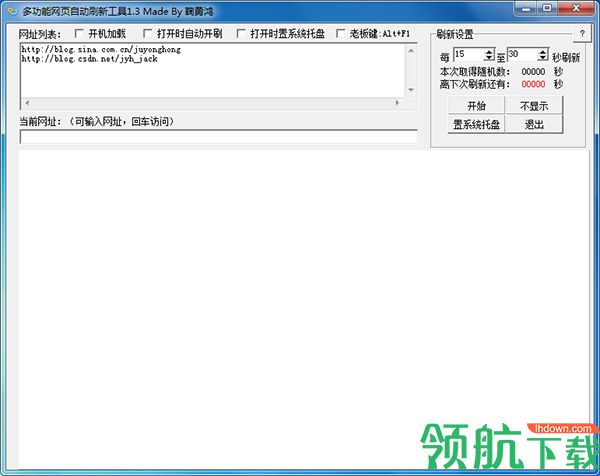Select the blog.sina.com.cn/juyonghong URL line
Image resolution: width=600 pixels, height=476 pixels.
tap(101, 49)
